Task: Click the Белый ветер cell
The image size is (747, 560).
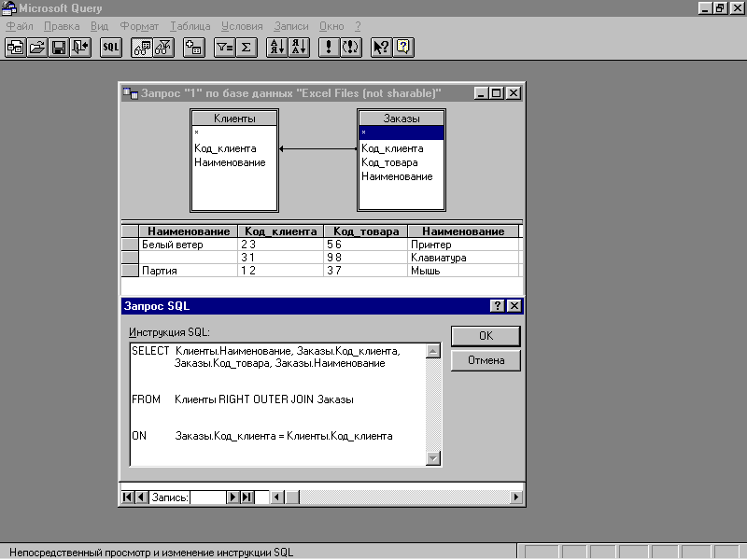Action: [x=189, y=245]
